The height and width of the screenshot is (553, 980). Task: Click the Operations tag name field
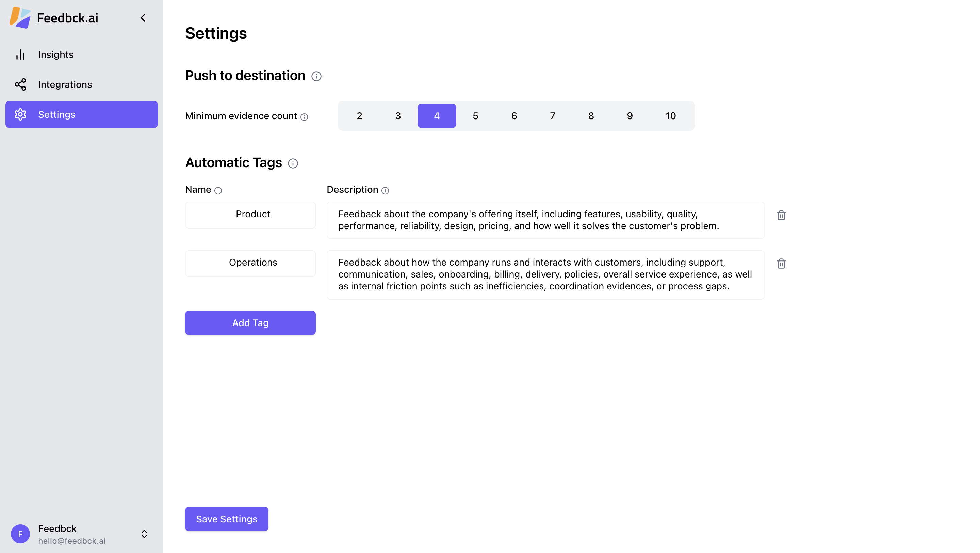tap(250, 263)
